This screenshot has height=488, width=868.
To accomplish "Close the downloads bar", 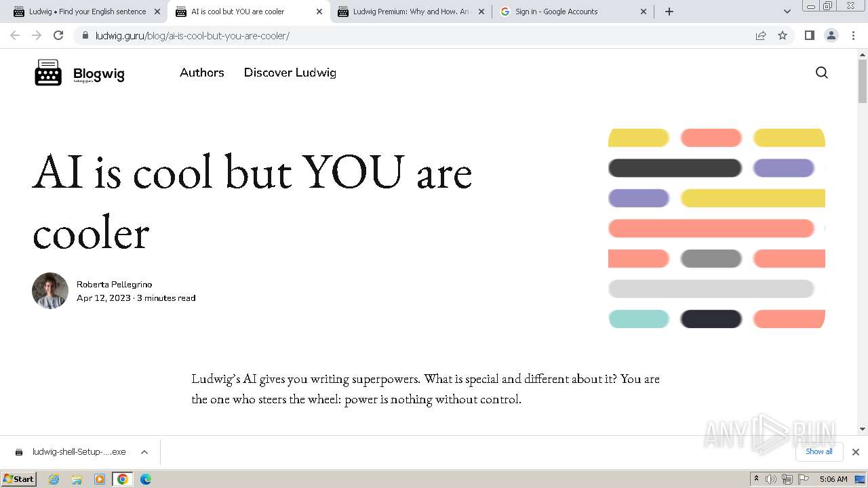I will 856,452.
